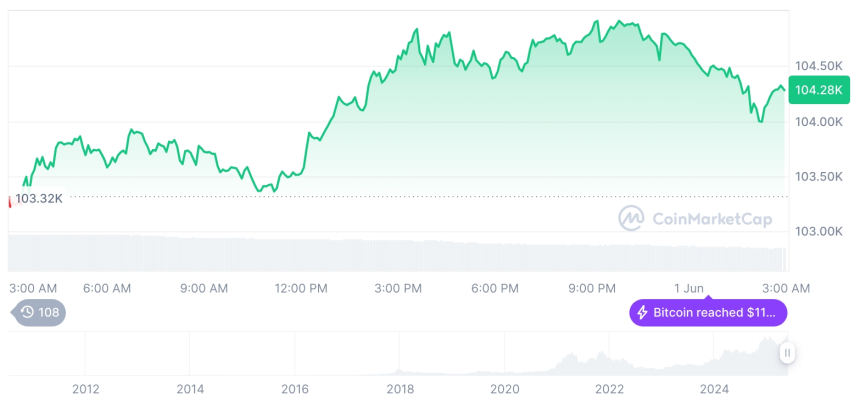The width and height of the screenshot is (860, 401).
Task: Click the history clock icon badge
Action: click(x=27, y=312)
